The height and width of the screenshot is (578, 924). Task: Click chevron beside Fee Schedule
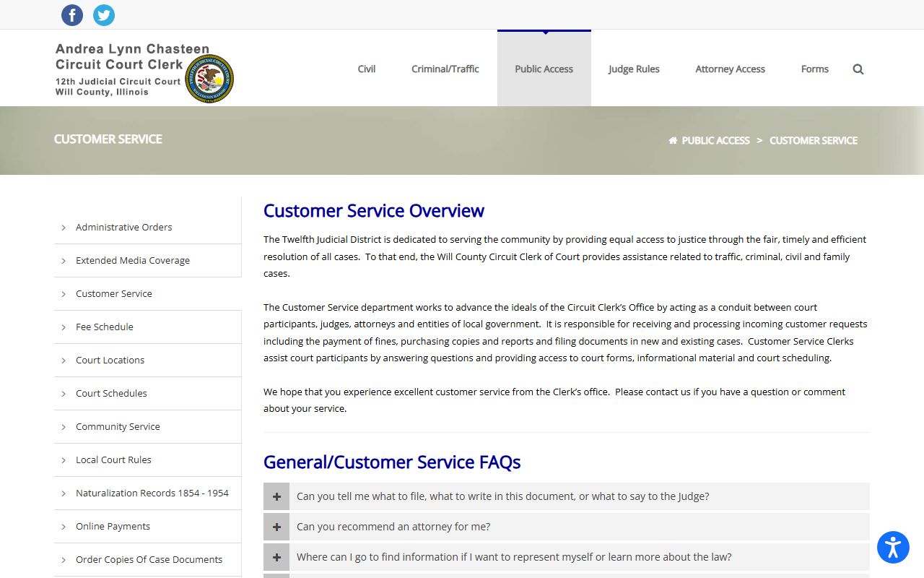pyautogui.click(x=64, y=327)
